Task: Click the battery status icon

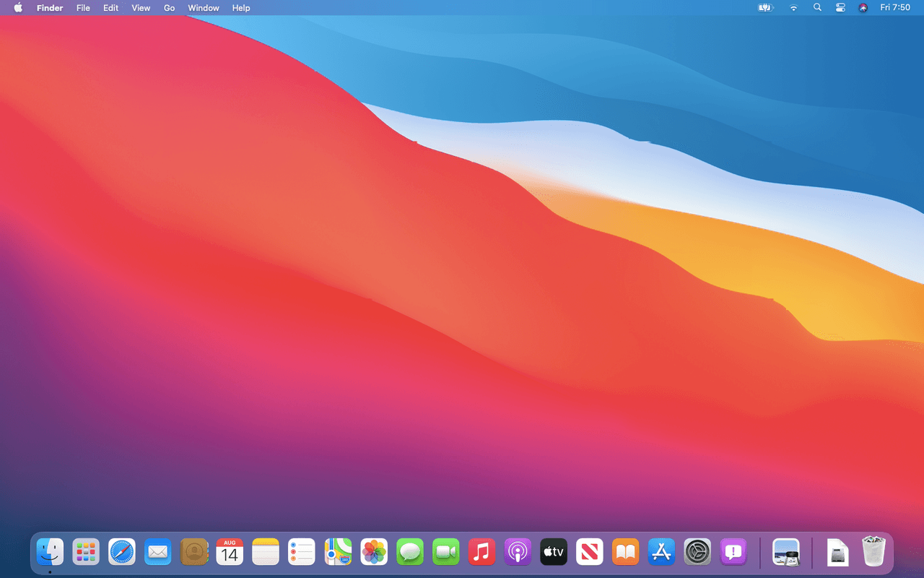Action: click(765, 8)
